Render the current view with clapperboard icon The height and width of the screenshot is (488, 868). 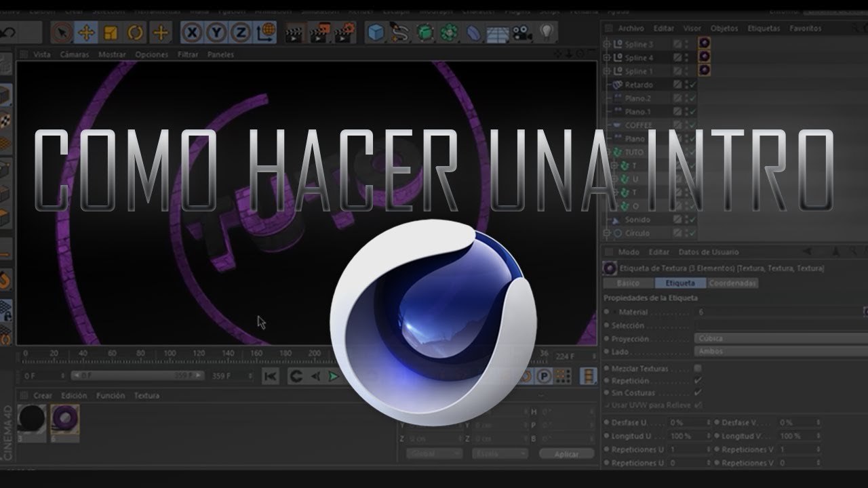(295, 32)
